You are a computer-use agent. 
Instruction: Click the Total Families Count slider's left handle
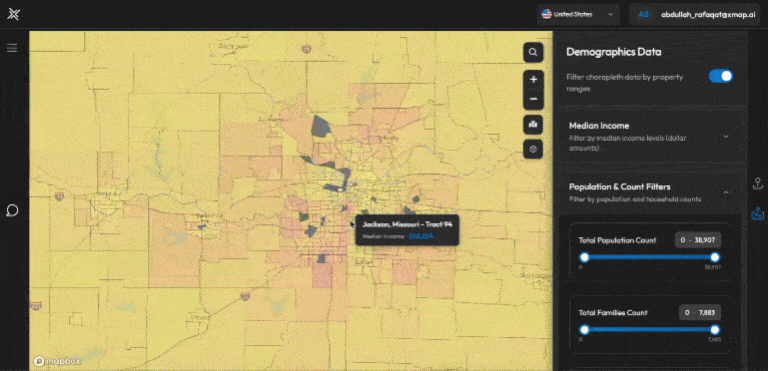(584, 330)
